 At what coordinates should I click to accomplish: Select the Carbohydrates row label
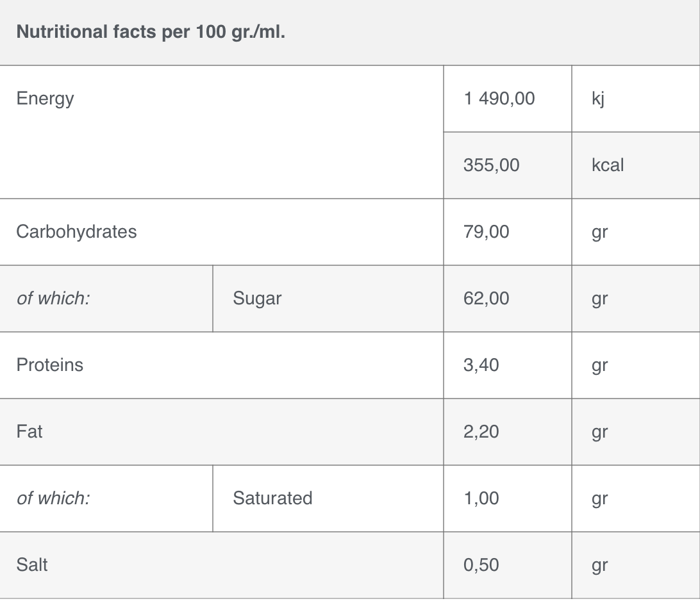(76, 232)
